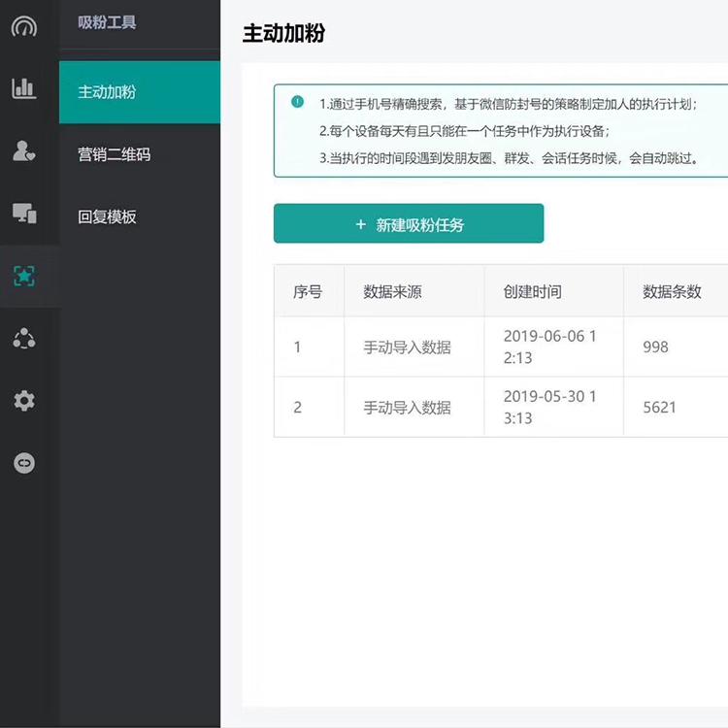This screenshot has width=728, height=728.
Task: Open 营销二维码 menu item
Action: pos(140,154)
